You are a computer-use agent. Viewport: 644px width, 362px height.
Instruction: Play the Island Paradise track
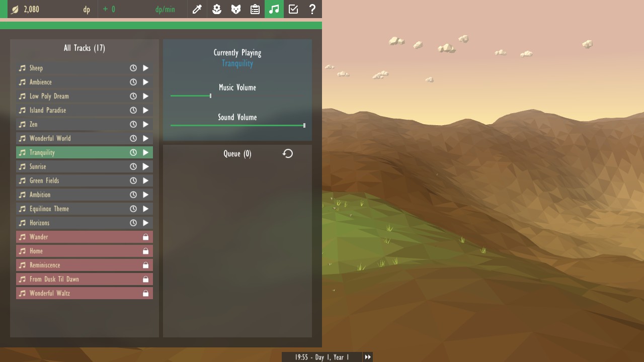pyautogui.click(x=145, y=110)
